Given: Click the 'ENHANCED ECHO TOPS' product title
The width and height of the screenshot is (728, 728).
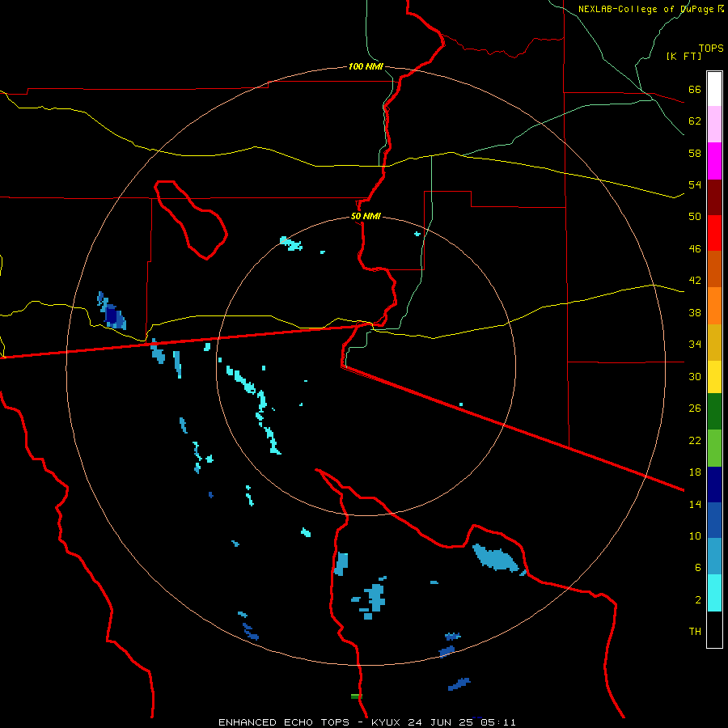Looking at the screenshot, I should click(284, 722).
